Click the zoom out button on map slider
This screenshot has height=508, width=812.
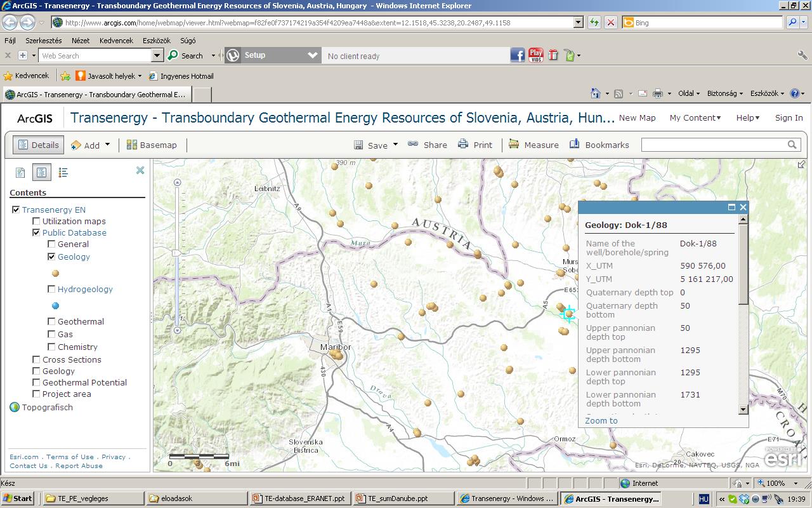(x=177, y=330)
